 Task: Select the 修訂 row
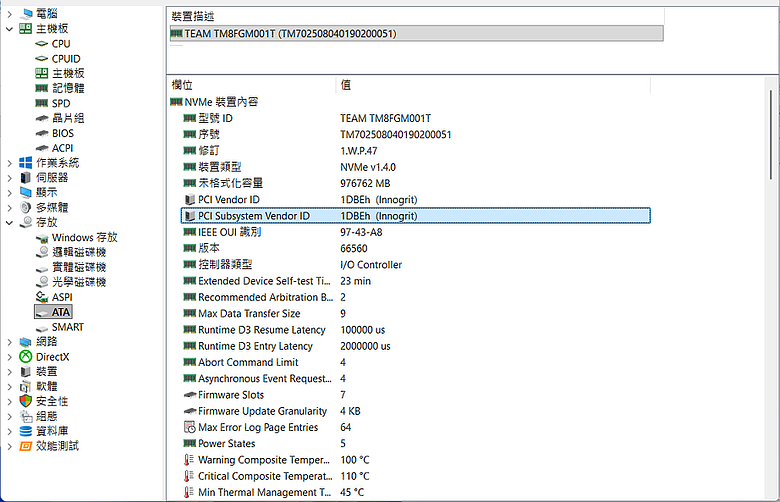click(416, 151)
